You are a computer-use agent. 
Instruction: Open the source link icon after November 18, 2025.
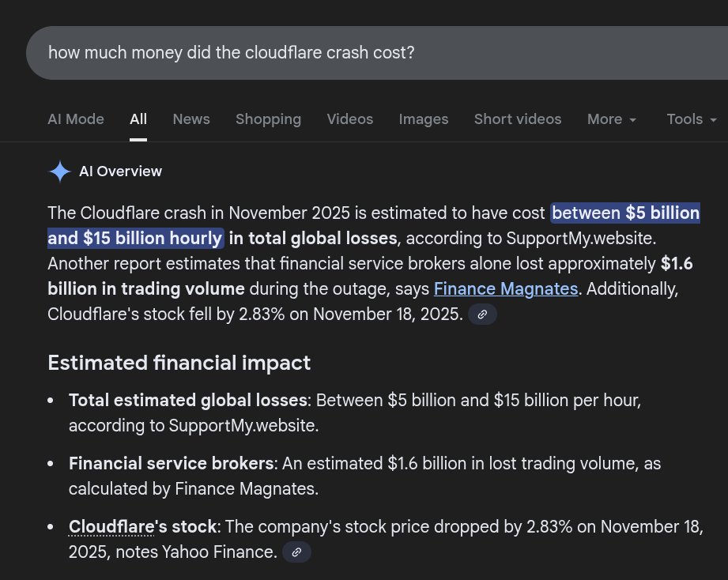(x=482, y=314)
